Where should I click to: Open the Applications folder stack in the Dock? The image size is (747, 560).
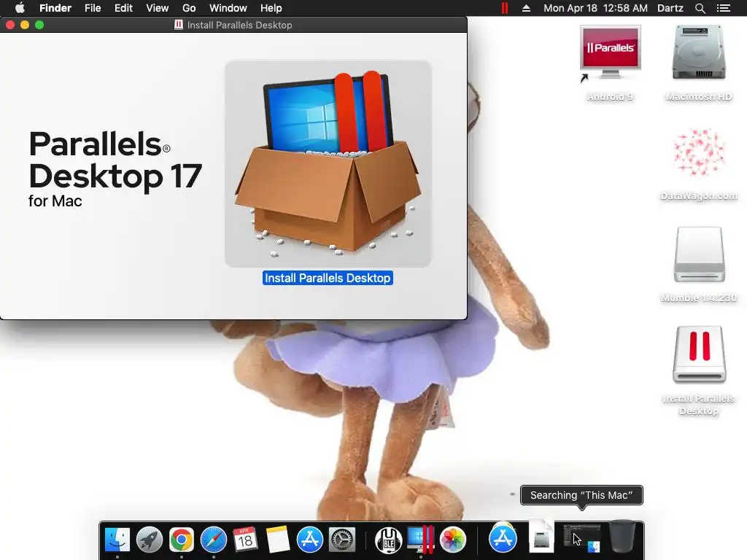click(x=503, y=539)
